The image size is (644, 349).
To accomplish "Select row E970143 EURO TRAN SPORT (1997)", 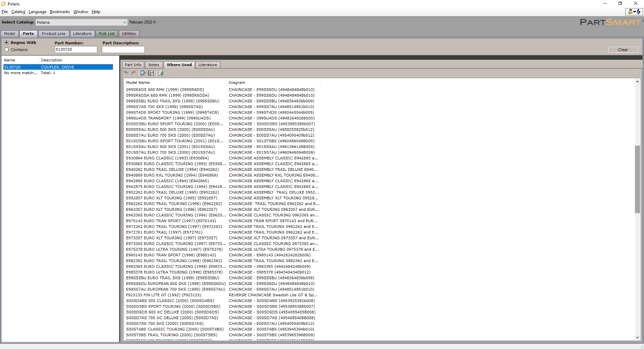I will click(171, 221).
